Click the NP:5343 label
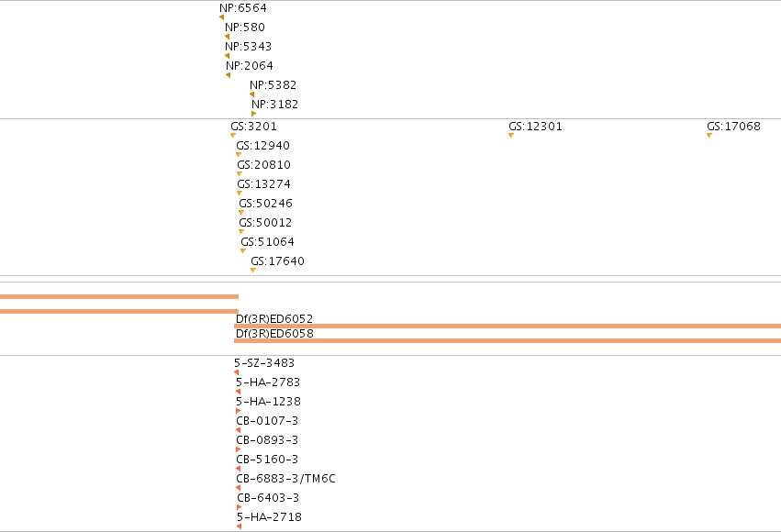The height and width of the screenshot is (532, 781). pos(249,46)
